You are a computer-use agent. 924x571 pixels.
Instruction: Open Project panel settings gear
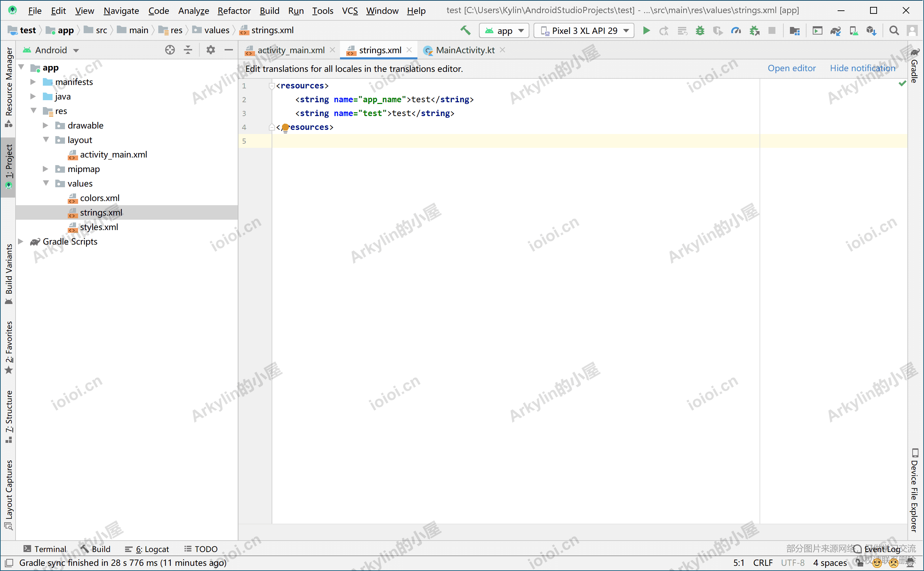click(210, 50)
